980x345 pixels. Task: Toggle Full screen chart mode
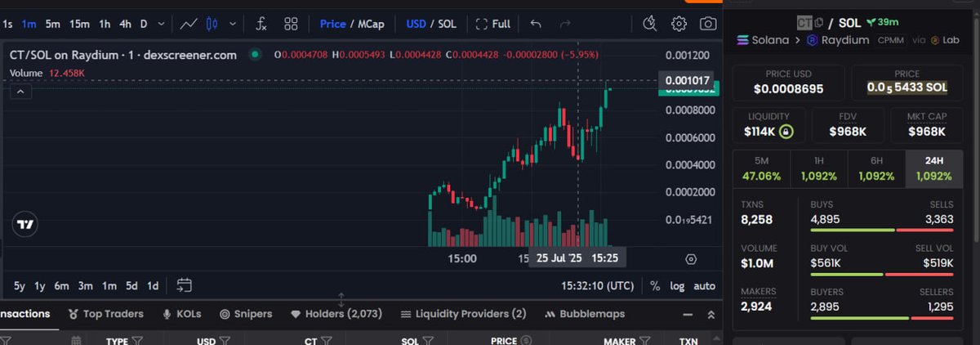pyautogui.click(x=492, y=24)
